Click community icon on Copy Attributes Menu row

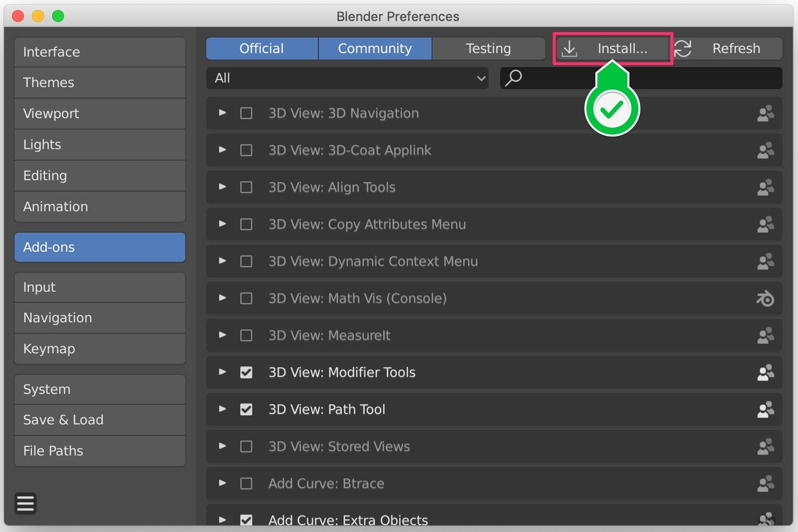tap(765, 224)
